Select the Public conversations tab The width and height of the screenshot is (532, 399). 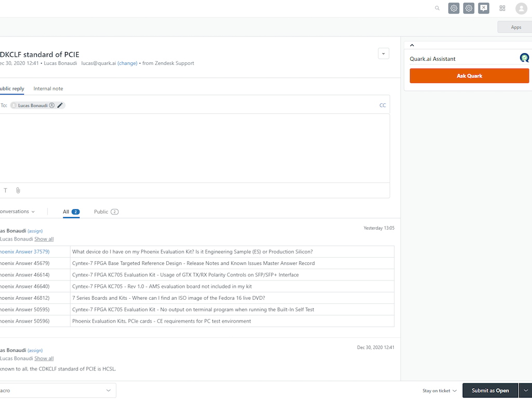point(102,211)
